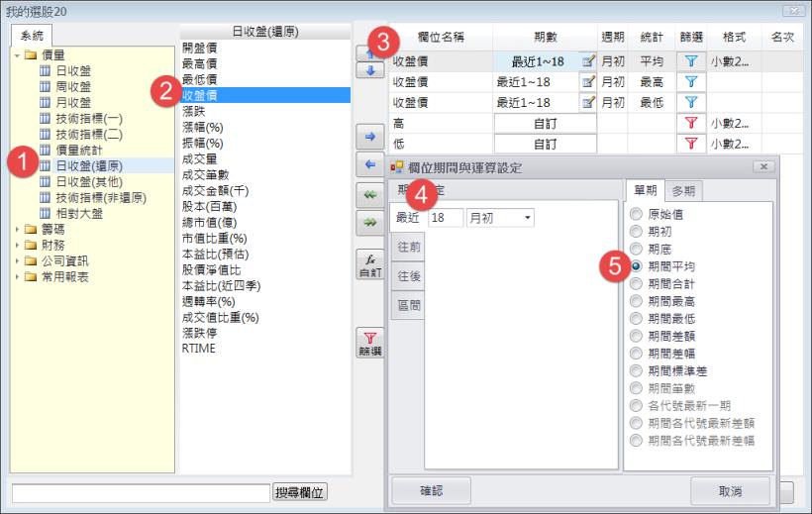Click the search field text box
Image resolution: width=812 pixels, height=514 pixels.
(141, 493)
